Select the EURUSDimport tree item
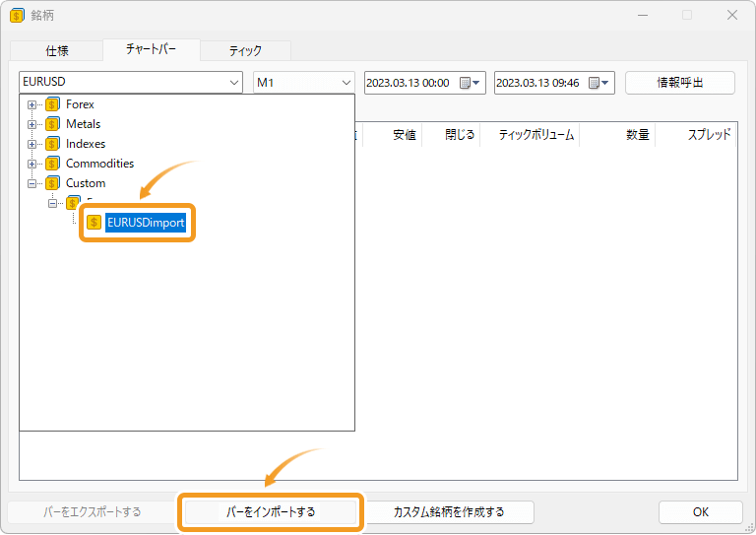This screenshot has width=756, height=535. (146, 223)
